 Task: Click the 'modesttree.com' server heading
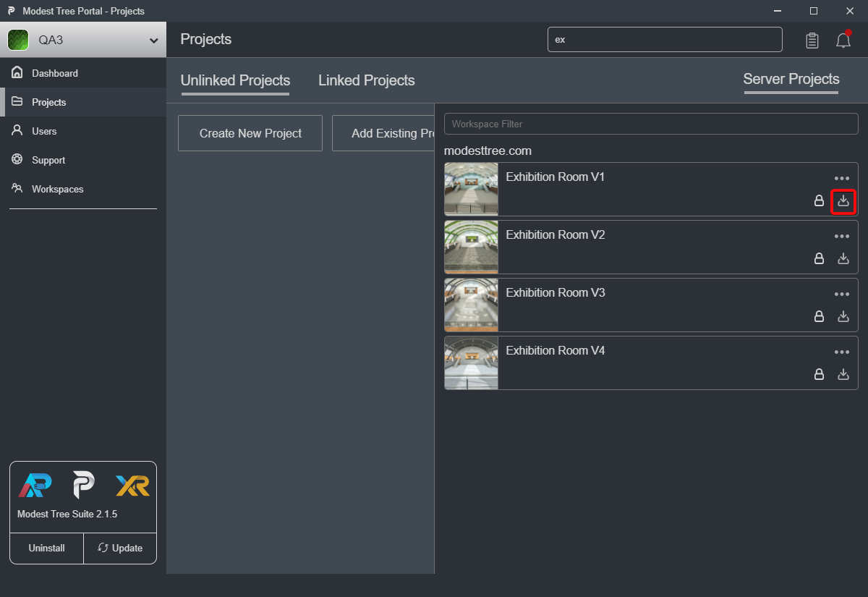point(488,151)
